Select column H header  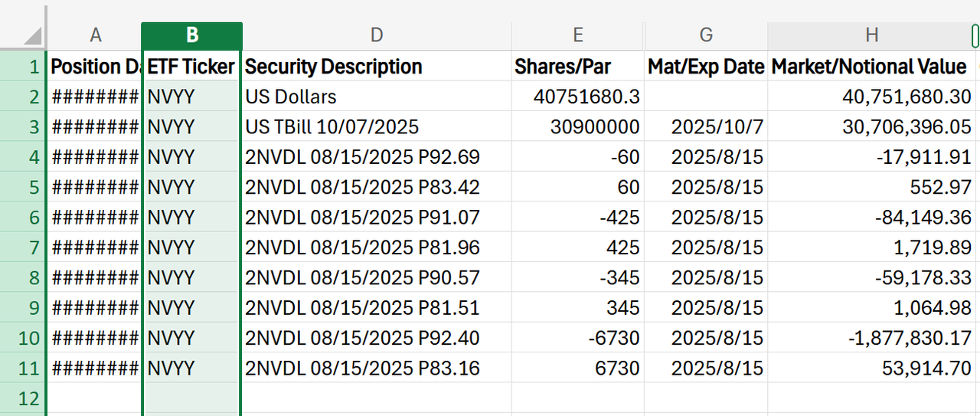point(872,35)
